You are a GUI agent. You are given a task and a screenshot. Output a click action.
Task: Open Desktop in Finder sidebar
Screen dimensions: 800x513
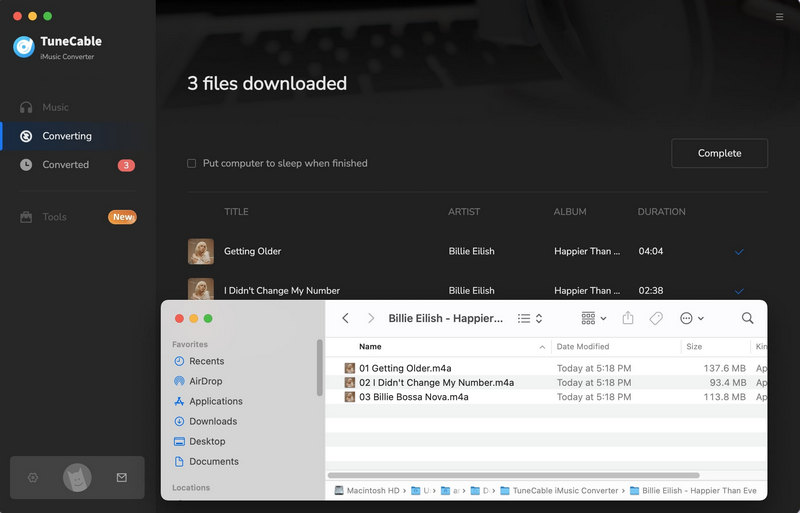coord(207,441)
